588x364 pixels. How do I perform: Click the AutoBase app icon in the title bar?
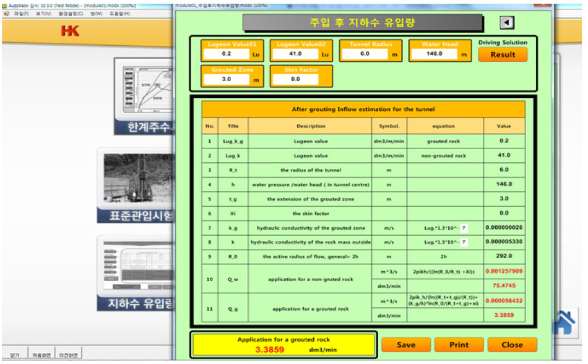4,6
